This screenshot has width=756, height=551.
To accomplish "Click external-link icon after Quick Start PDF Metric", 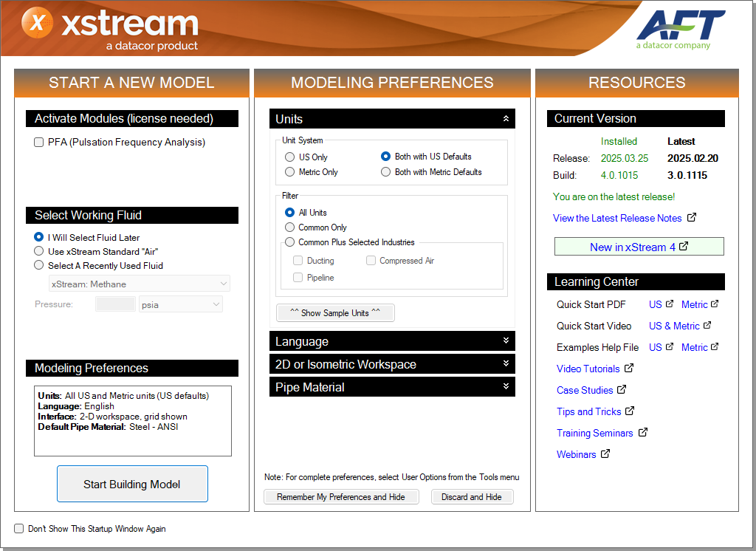I will point(715,304).
